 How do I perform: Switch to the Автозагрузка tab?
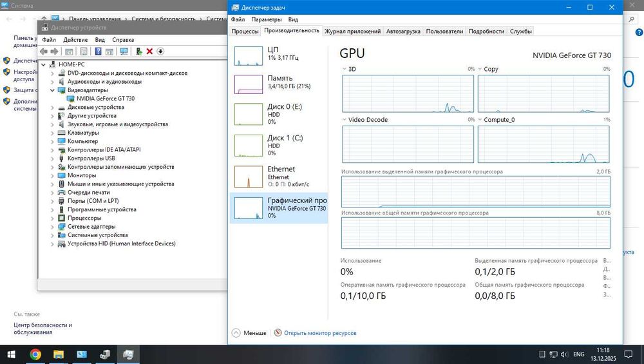403,31
